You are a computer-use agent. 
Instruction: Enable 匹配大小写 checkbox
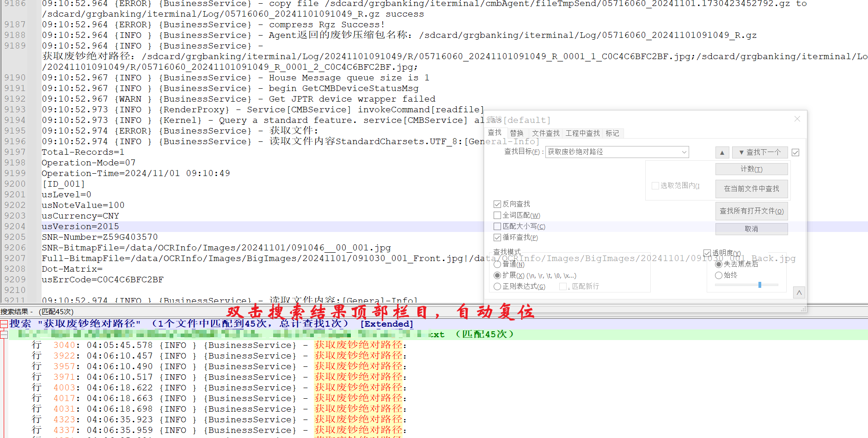(x=497, y=226)
